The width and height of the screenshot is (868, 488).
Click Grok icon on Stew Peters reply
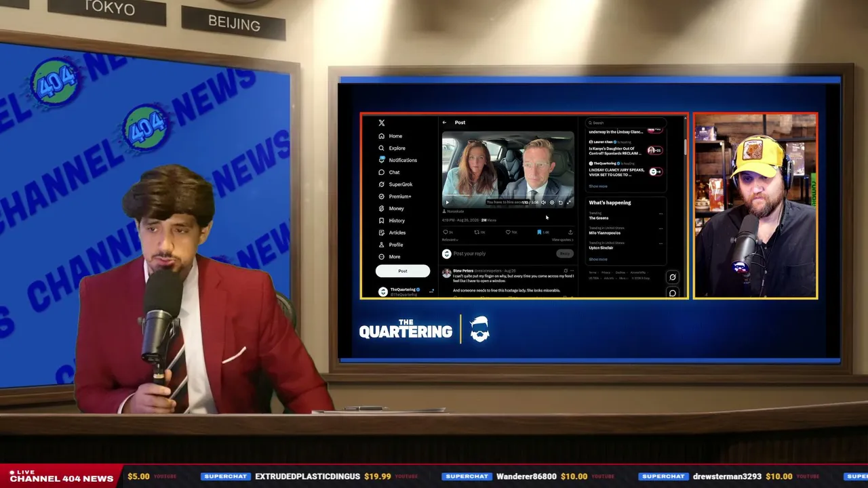click(x=566, y=270)
